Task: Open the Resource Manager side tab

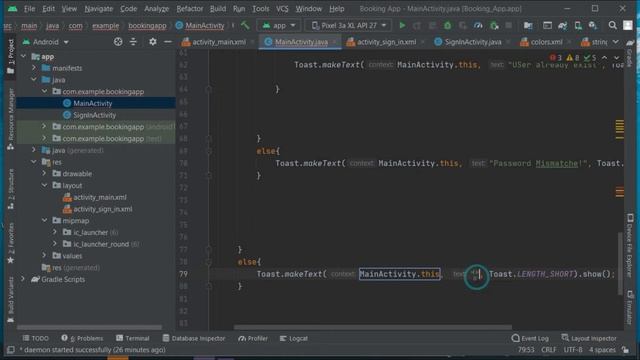Action: click(11, 118)
